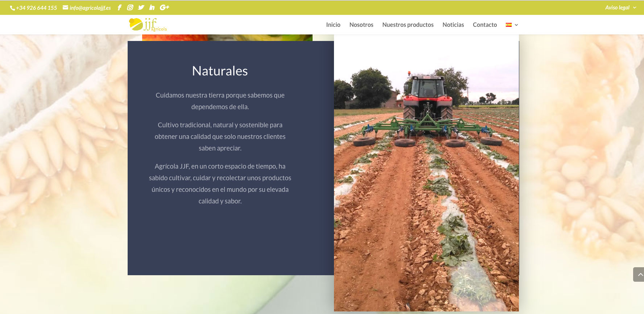Expand the Aviso legal dropdown arrow

[635, 8]
